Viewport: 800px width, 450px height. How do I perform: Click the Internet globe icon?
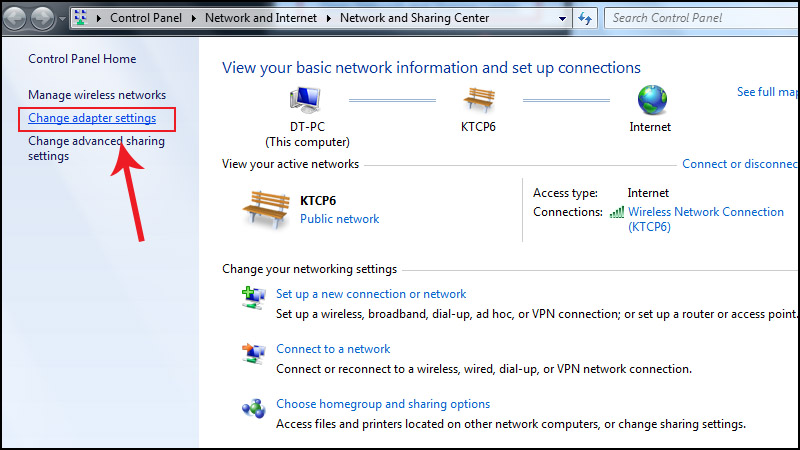click(x=651, y=100)
